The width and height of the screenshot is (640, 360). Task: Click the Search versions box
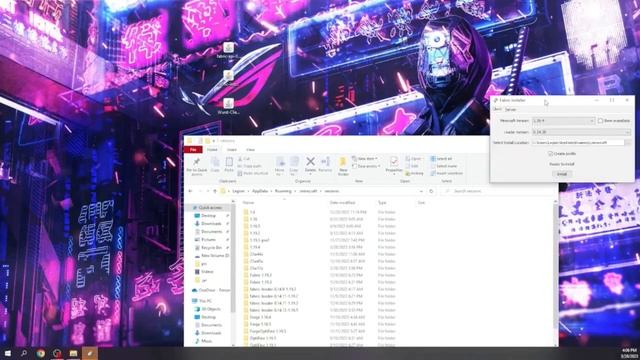click(x=499, y=191)
